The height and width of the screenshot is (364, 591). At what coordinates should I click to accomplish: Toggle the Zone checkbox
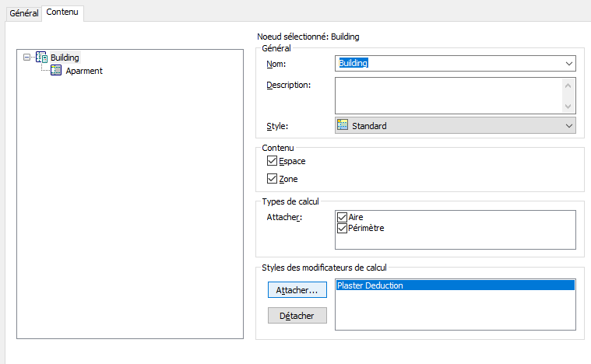click(x=272, y=179)
